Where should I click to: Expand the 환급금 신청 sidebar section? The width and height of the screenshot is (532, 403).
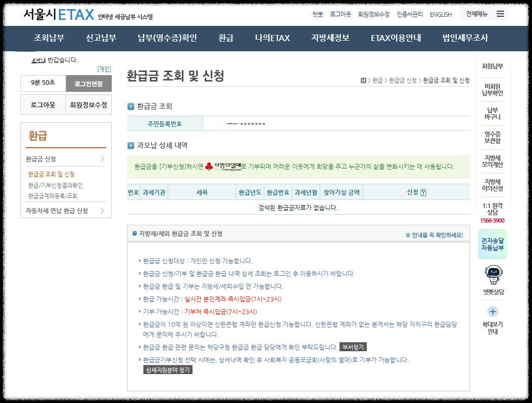[x=66, y=159]
